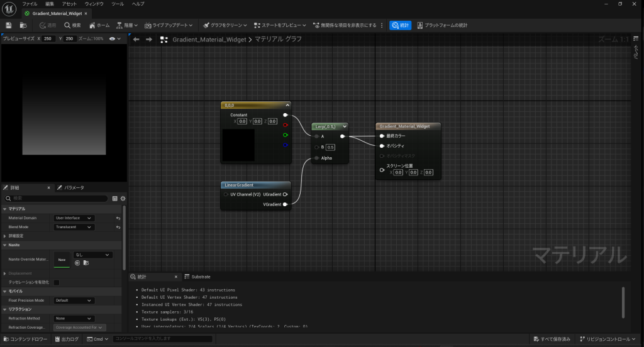Click the black color preview on constant node
Screen dimensions: 644x347
238,145
